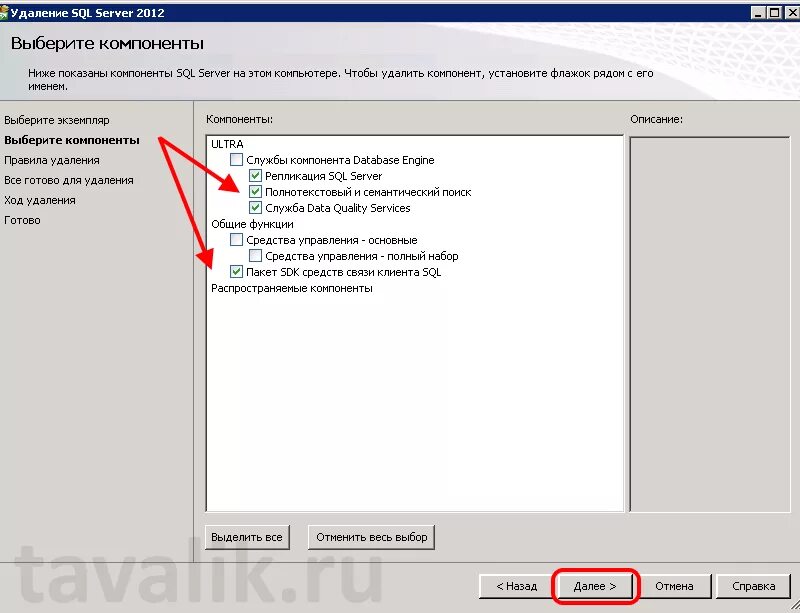Click the 'Отменить весь выбор' button
The image size is (800, 613).
coord(371,537)
